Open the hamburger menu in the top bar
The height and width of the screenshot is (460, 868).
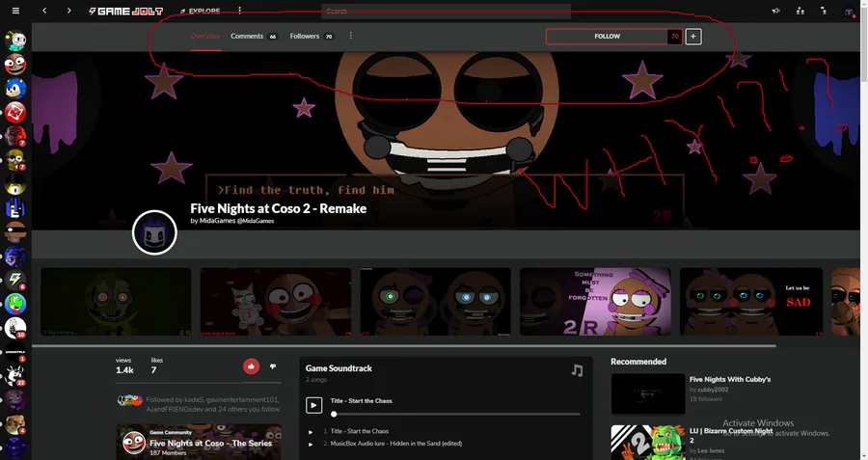coord(15,11)
